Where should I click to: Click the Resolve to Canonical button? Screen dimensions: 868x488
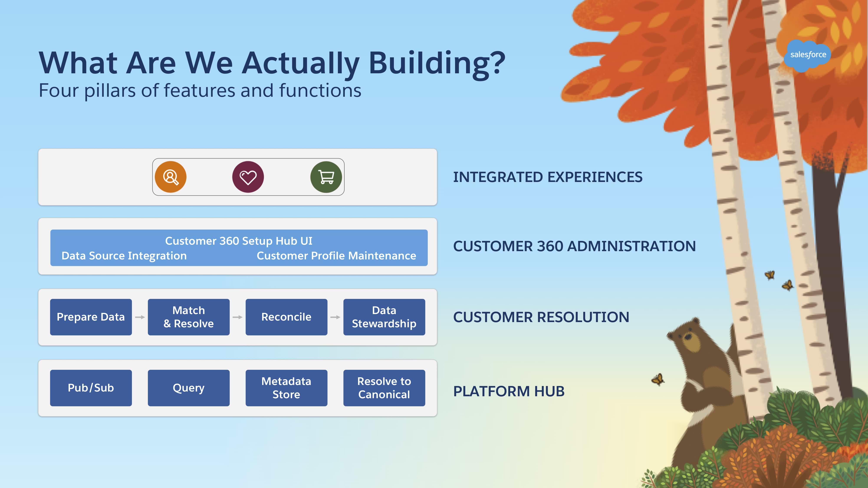[x=384, y=388]
